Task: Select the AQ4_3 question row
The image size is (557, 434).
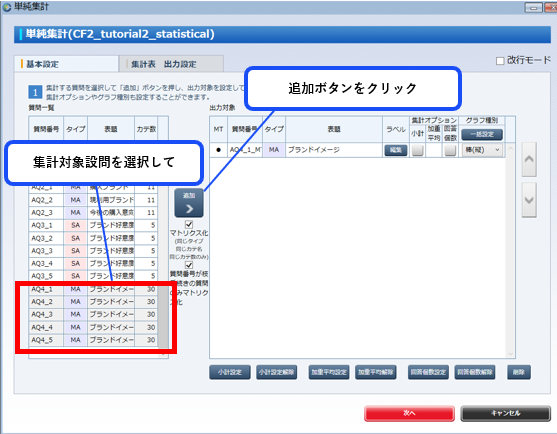Action: (93, 315)
